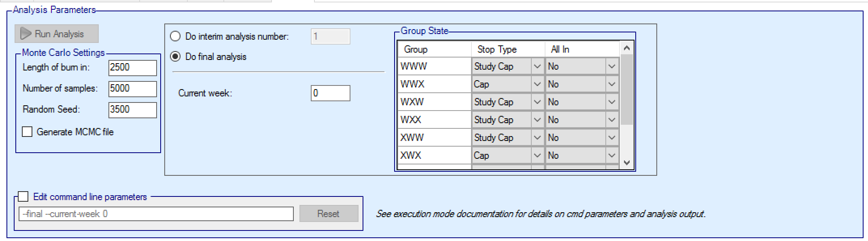Viewport: 868px width, 241px height.
Task: Click the command line parameters text box
Action: pyautogui.click(x=156, y=214)
